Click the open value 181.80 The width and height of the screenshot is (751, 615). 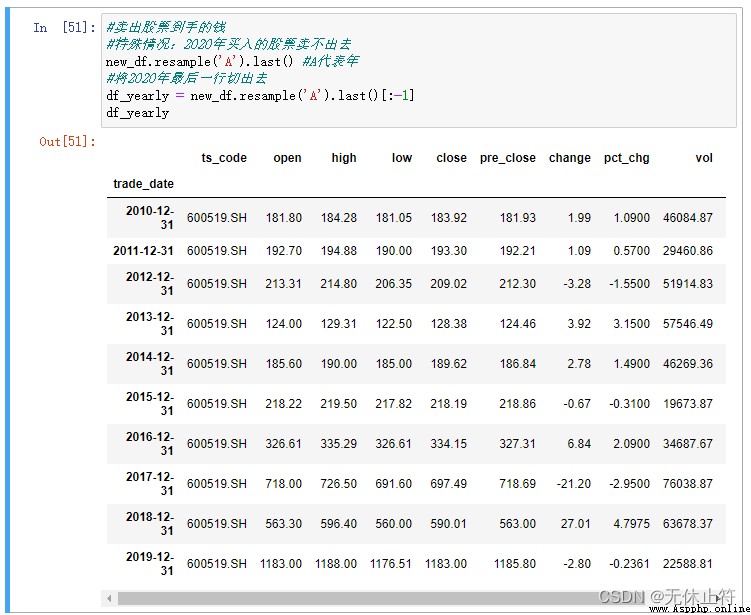(x=284, y=218)
